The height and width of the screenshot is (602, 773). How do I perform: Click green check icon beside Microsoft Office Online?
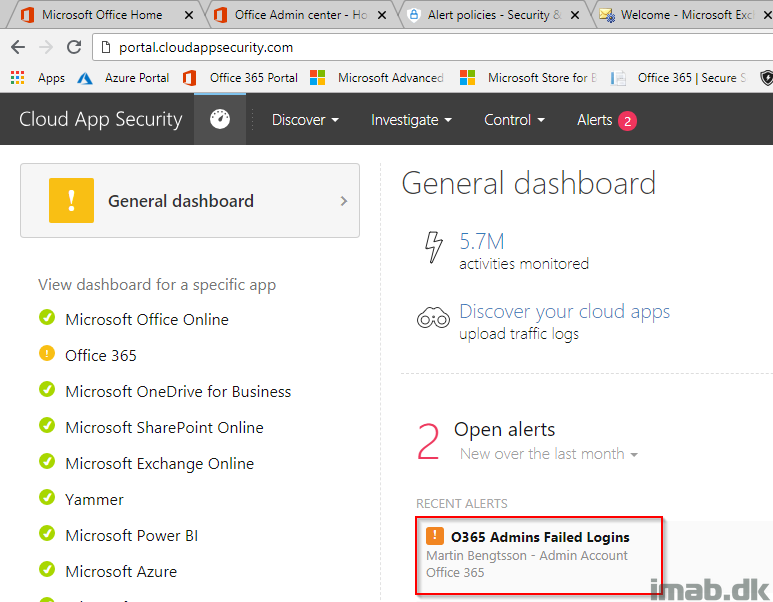pos(47,317)
